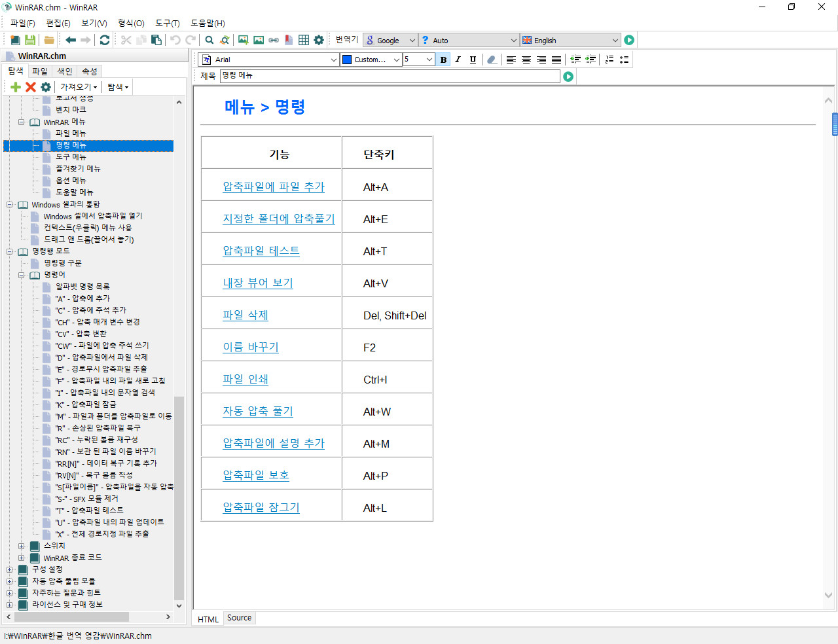
Task: Toggle bulleted list
Action: pos(625,60)
